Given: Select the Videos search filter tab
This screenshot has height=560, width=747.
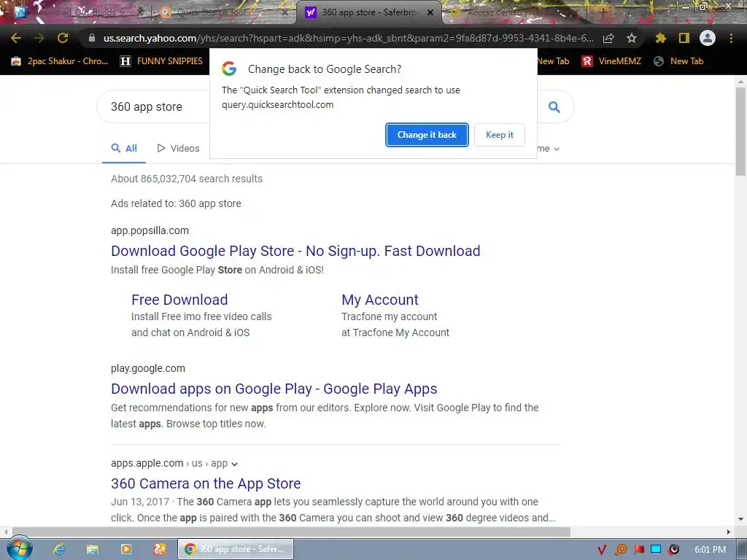Looking at the screenshot, I should pyautogui.click(x=178, y=148).
